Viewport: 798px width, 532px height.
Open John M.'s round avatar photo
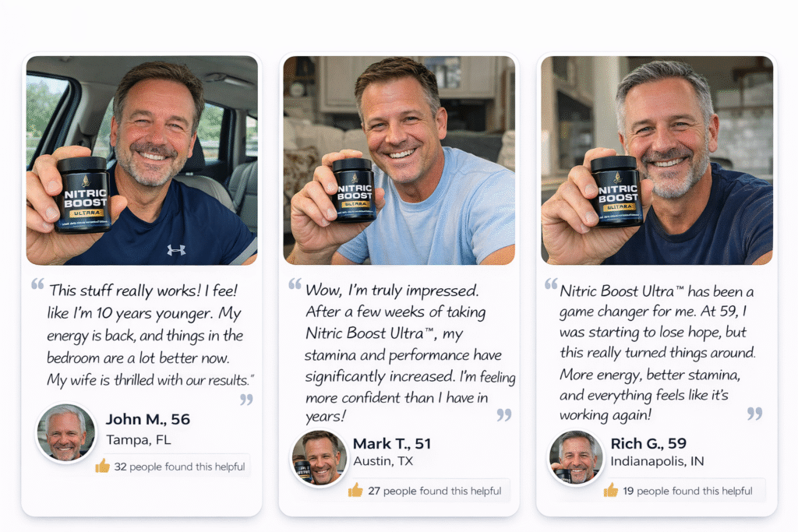65,433
